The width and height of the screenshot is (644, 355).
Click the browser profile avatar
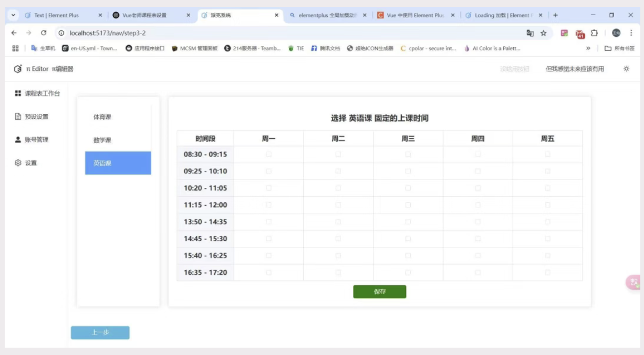616,33
